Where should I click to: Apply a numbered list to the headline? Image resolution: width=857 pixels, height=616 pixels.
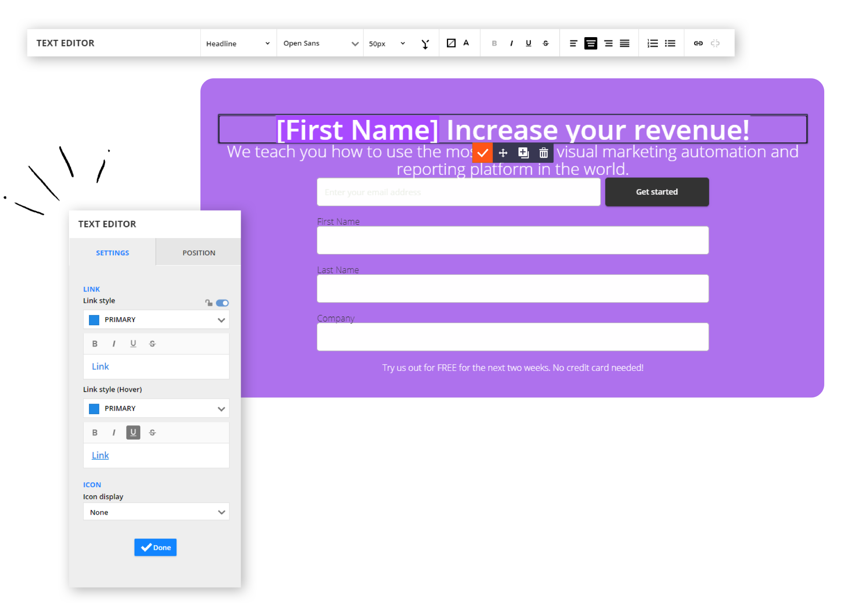(x=652, y=43)
